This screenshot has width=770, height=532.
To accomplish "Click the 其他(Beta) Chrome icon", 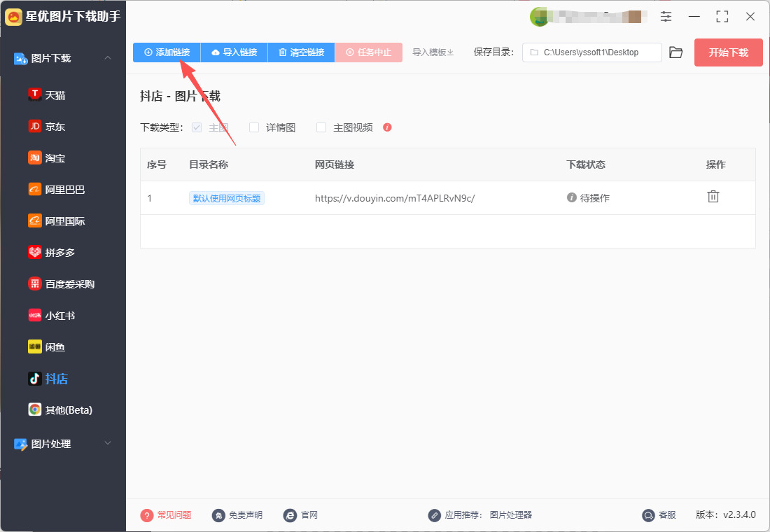I will point(35,409).
